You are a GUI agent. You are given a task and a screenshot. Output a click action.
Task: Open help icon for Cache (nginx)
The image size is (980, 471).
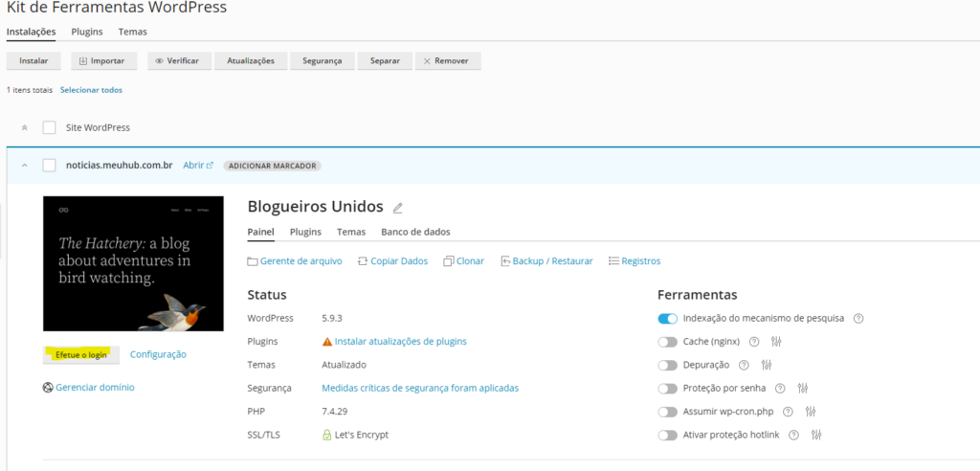[x=754, y=342]
